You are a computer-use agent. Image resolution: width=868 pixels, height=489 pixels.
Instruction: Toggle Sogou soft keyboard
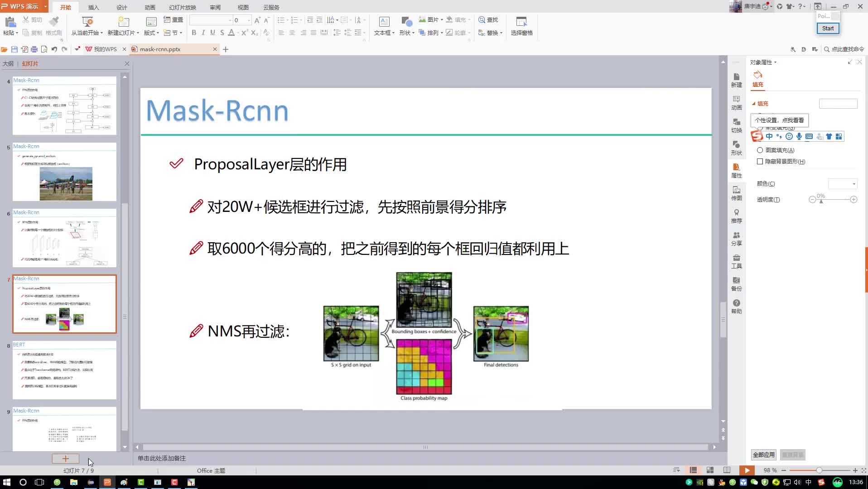(809, 136)
